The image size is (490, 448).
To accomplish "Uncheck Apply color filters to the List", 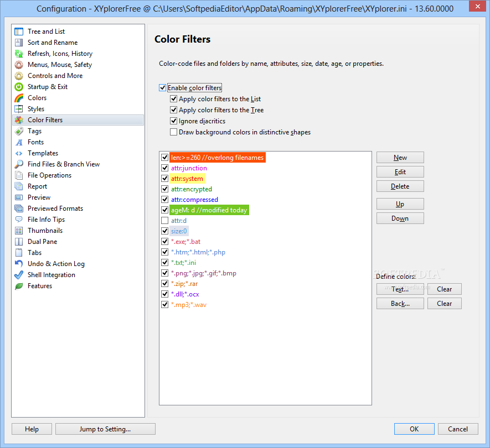I will click(173, 99).
